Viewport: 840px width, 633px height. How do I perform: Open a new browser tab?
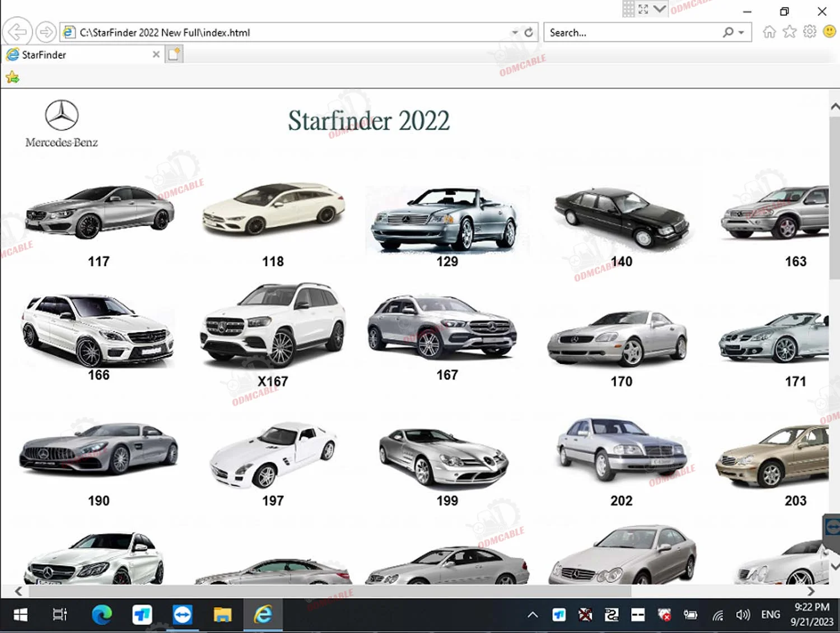coord(174,54)
